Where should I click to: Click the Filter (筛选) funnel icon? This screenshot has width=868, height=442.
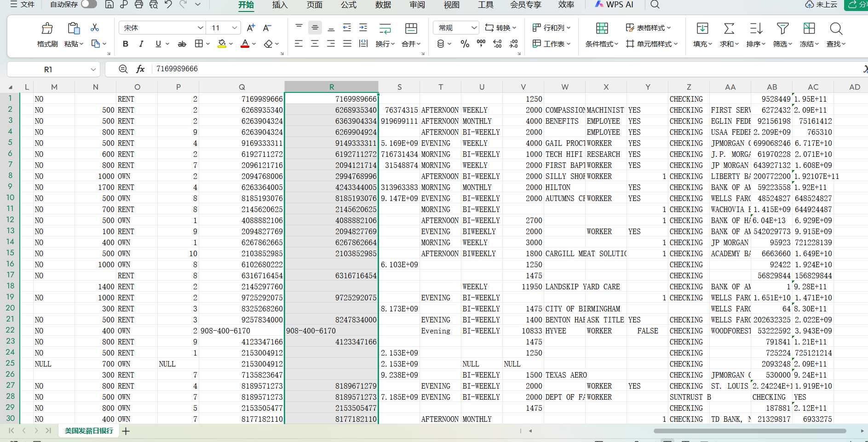tap(782, 29)
